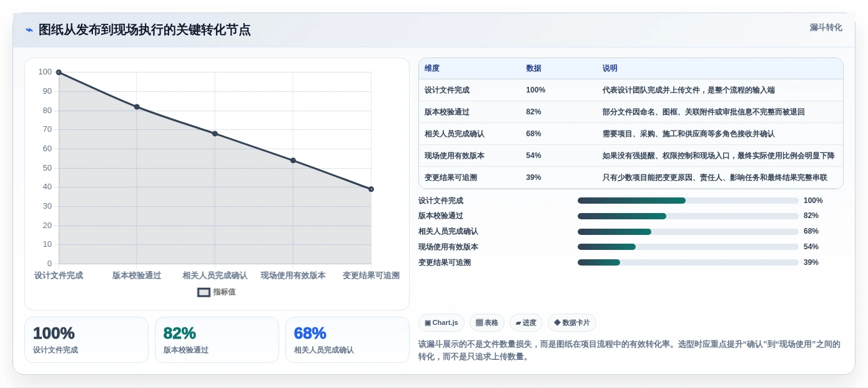Click the Chart.js tag chip

(x=441, y=322)
